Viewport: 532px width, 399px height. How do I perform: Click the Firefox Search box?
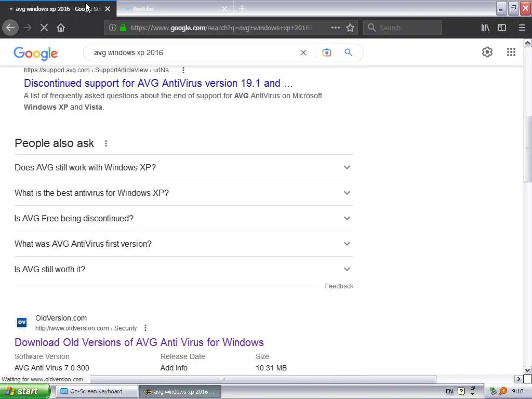point(403,28)
